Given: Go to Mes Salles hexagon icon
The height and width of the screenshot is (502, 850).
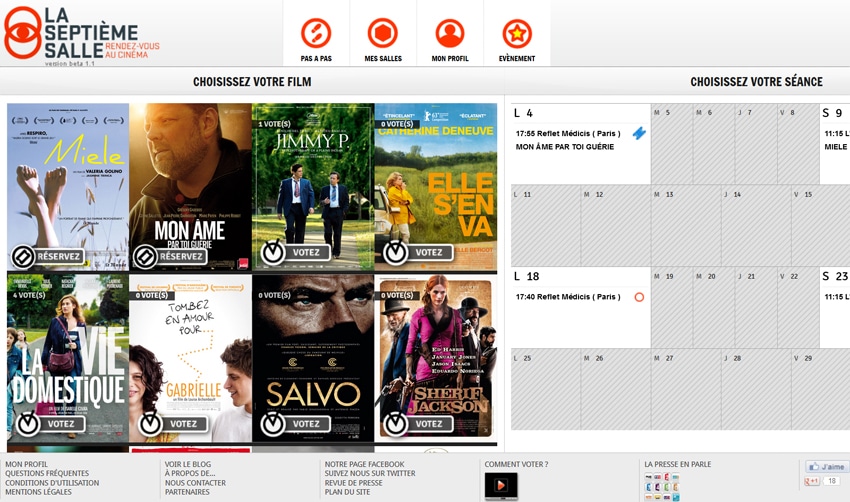Looking at the screenshot, I should [383, 34].
